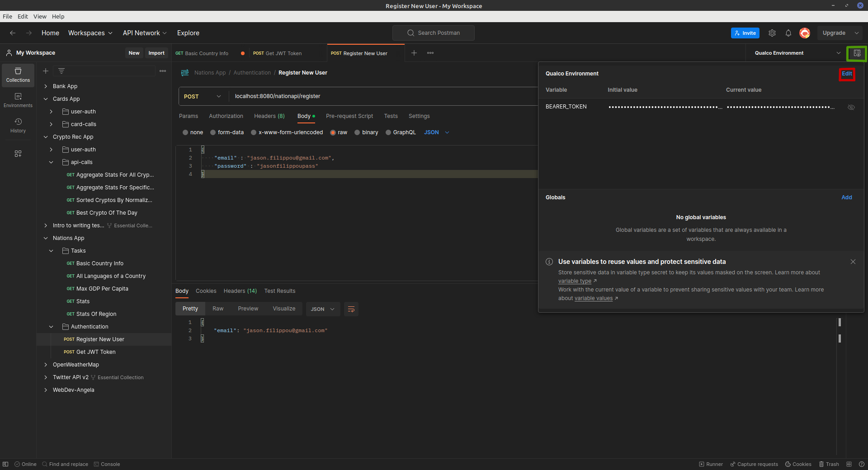Screen dimensions: 868x470
Task: Collapse the api-calls folder
Action: tap(51, 162)
